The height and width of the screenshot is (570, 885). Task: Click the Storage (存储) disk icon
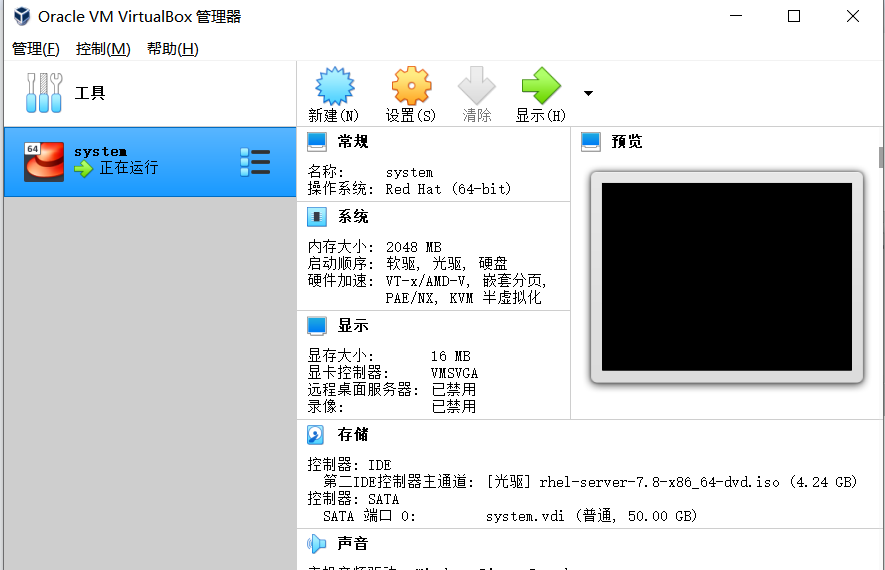point(316,435)
